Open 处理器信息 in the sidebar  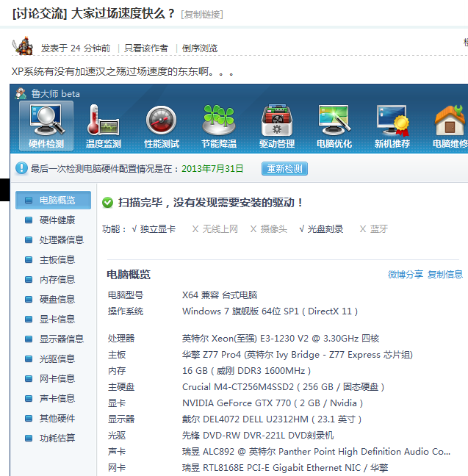tap(61, 239)
